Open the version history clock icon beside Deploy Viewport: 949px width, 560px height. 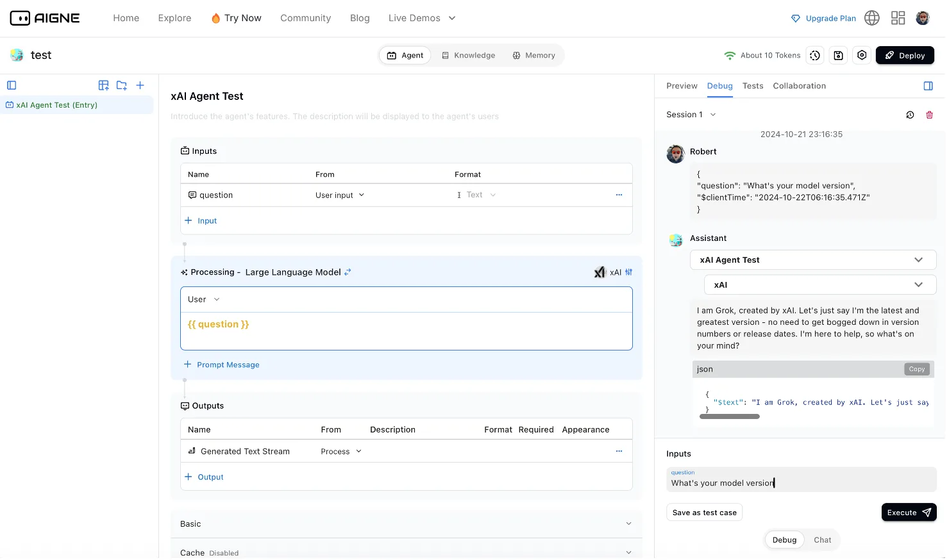click(x=815, y=55)
